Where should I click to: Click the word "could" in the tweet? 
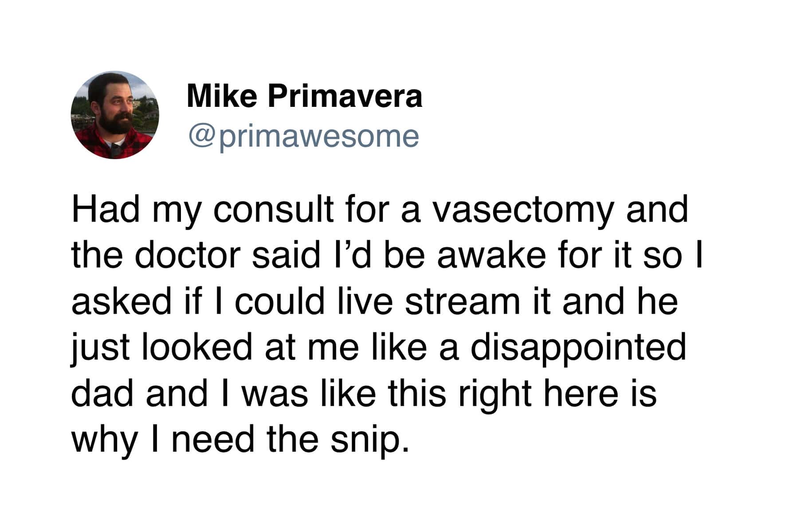click(280, 301)
